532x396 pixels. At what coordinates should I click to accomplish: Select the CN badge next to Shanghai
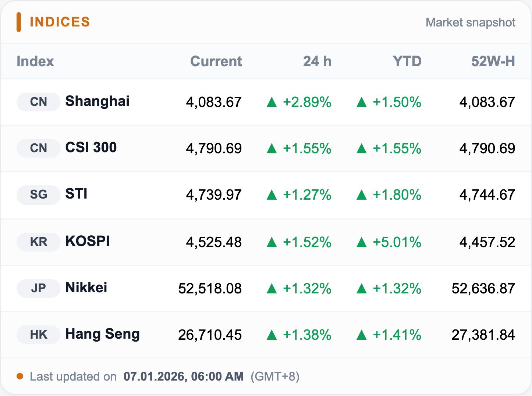tap(38, 102)
